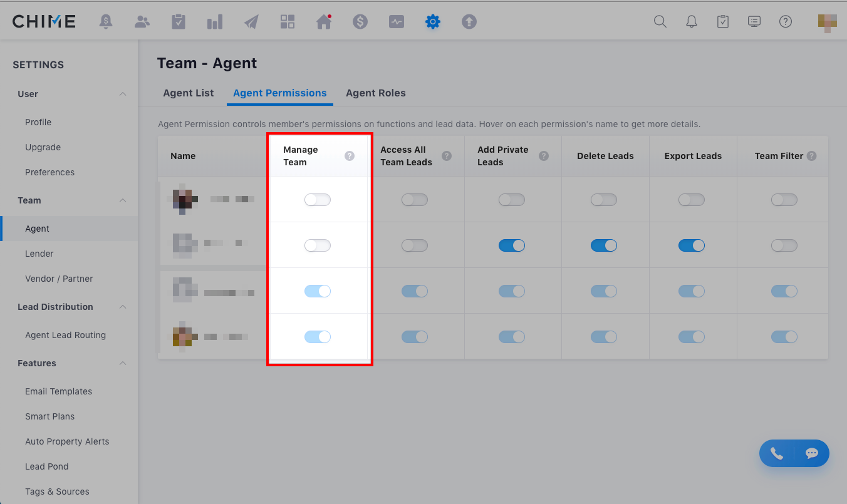
Task: Click the paper plane campaigns icon
Action: tap(251, 22)
